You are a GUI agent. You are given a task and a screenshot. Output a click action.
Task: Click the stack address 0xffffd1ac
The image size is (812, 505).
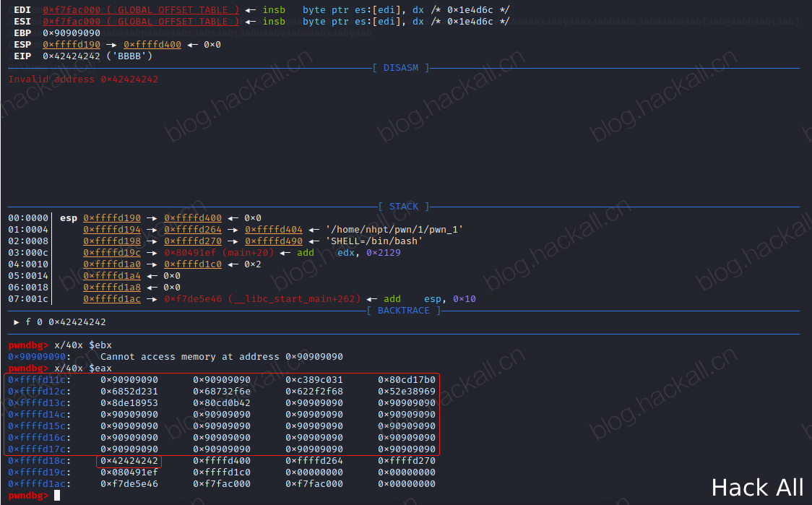(x=112, y=299)
